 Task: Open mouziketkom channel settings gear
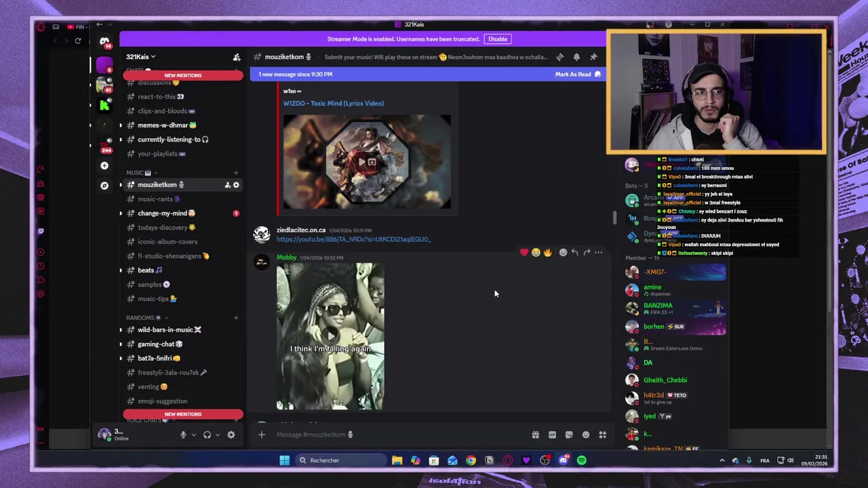pos(236,185)
